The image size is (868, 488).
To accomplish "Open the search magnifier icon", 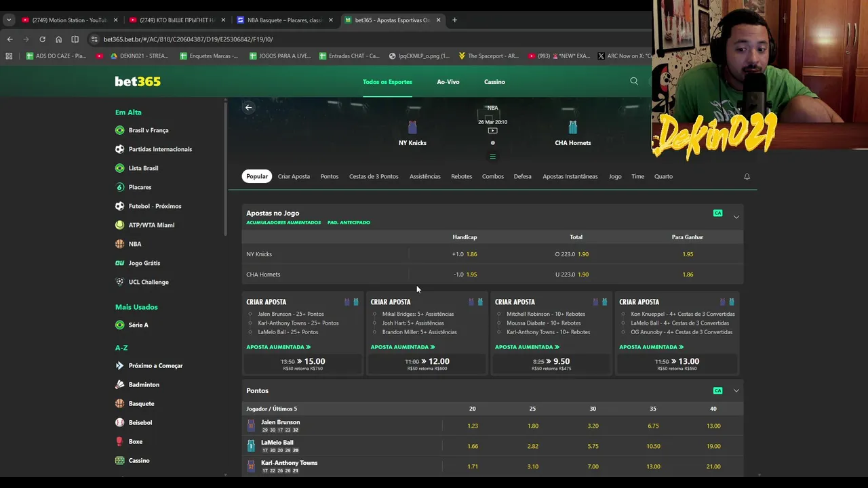I will 634,81.
